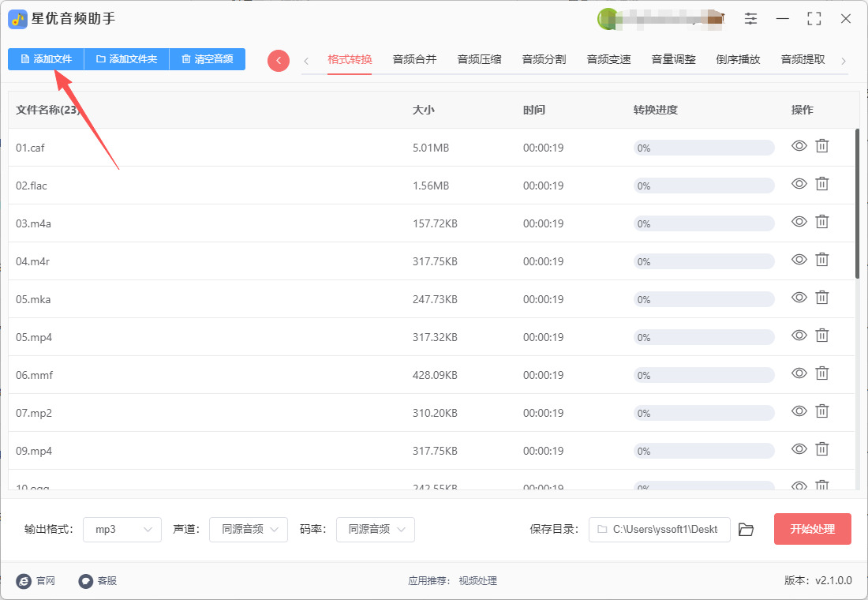
Task: Click the trash icon for 03.m4a
Action: [821, 222]
